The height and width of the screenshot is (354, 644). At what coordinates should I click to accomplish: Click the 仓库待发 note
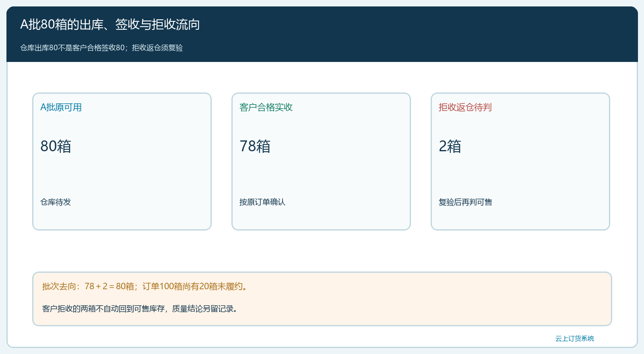point(56,202)
